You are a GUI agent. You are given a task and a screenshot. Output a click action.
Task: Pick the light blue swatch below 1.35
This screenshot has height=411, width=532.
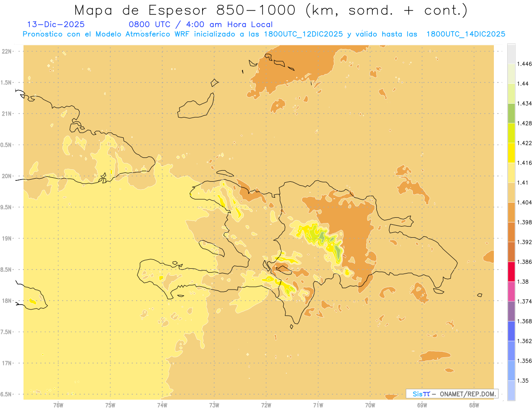pyautogui.click(x=512, y=390)
